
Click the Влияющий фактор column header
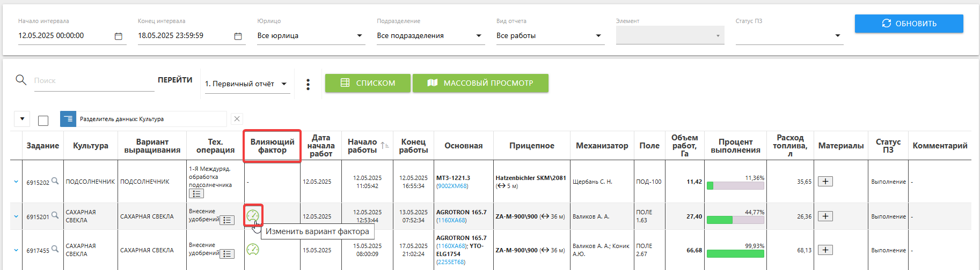click(272, 146)
